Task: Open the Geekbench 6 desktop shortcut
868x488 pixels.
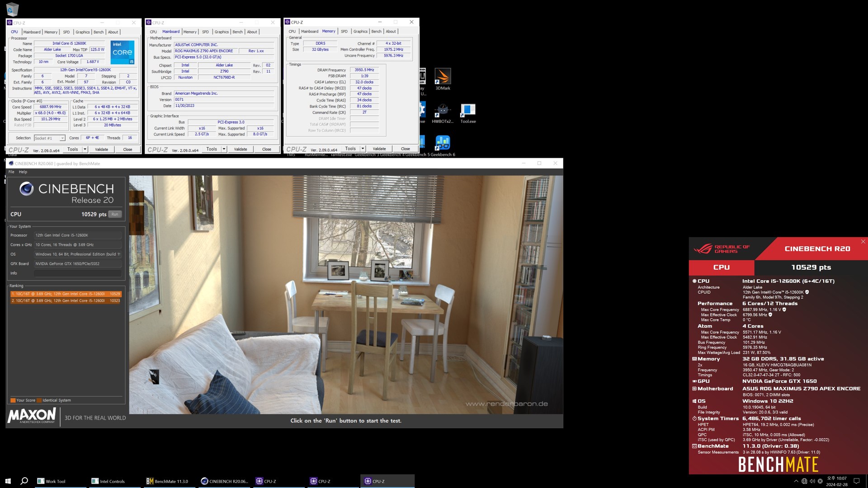Action: coord(443,146)
